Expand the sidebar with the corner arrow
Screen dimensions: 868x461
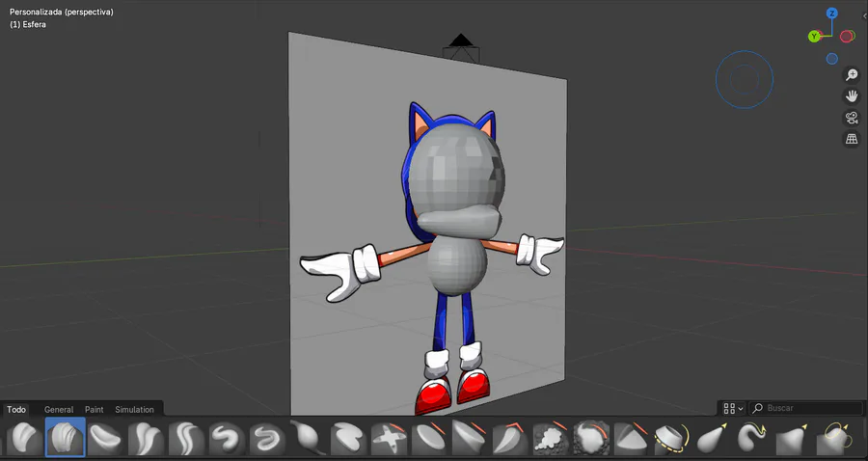click(865, 16)
